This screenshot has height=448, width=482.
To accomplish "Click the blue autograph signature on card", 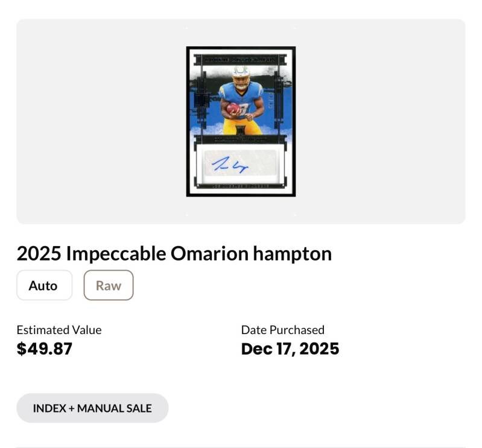I will pyautogui.click(x=230, y=165).
